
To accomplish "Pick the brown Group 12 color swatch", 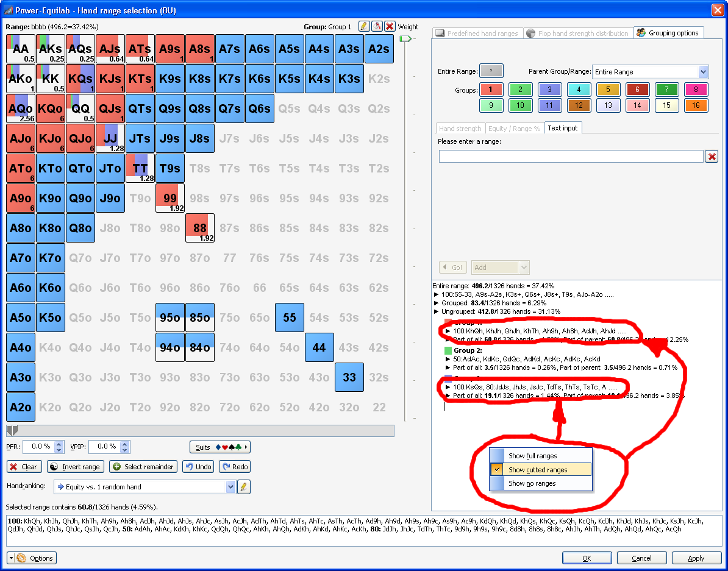I will tap(579, 105).
